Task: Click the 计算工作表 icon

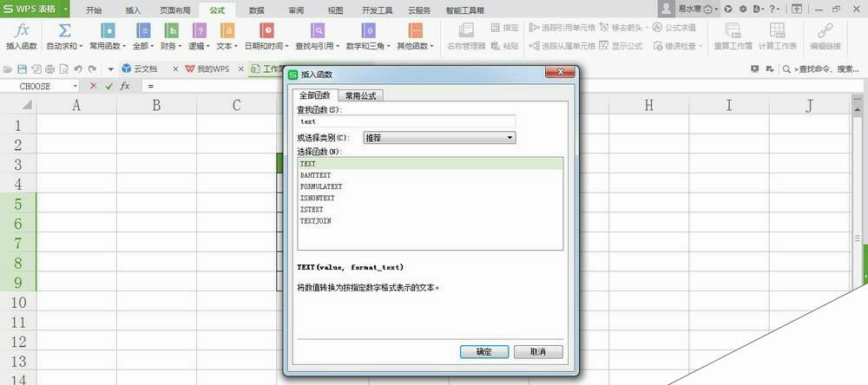Action: (777, 30)
